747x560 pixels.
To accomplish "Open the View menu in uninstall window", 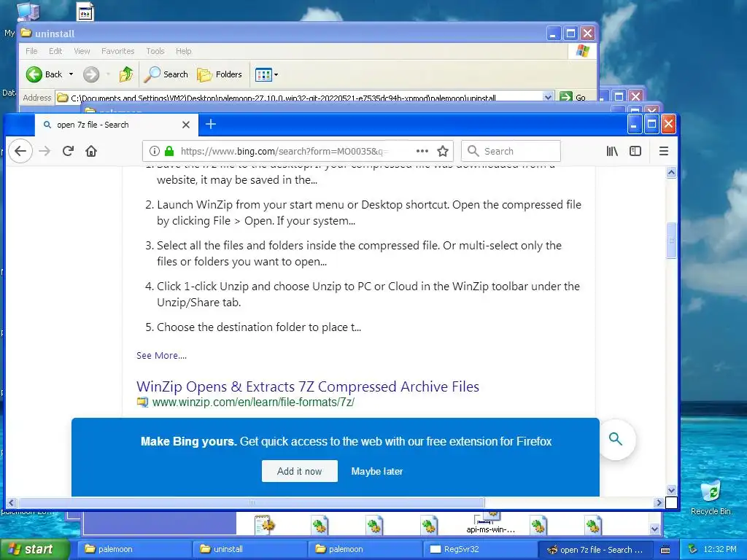I will (x=82, y=51).
